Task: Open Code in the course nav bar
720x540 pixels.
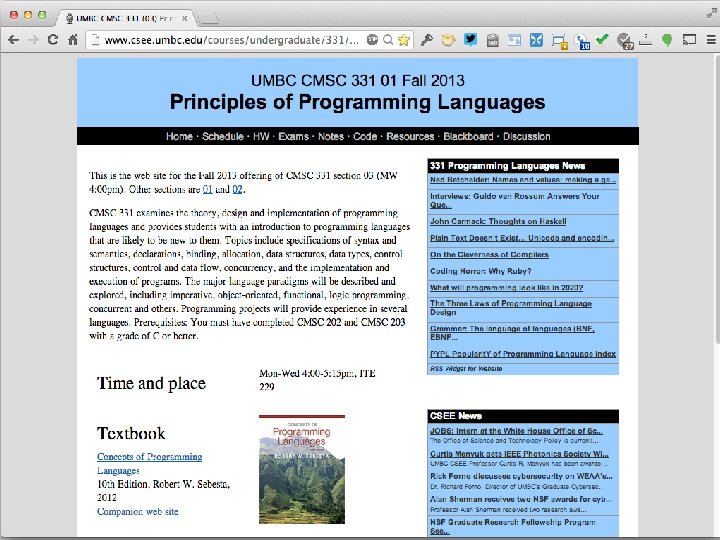Action: (x=365, y=136)
